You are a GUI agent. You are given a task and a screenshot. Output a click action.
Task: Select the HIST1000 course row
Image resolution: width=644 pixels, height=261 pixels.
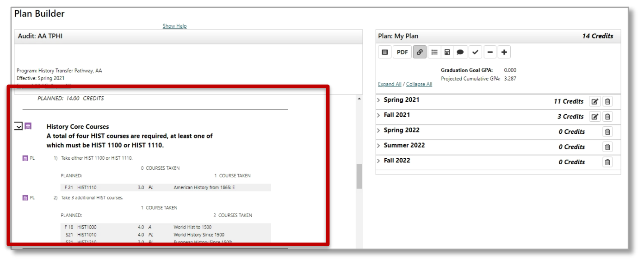click(166, 227)
